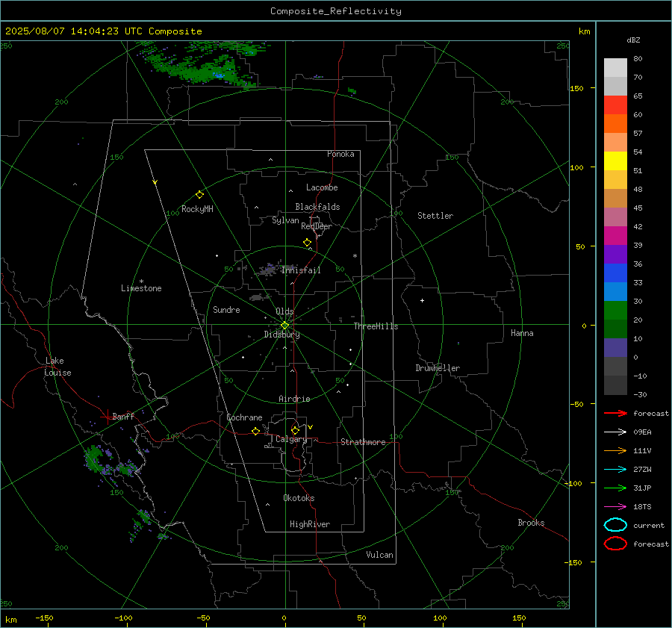Select the bright yellow 54 dBZ swatch
Image resolution: width=672 pixels, height=628 pixels.
[615, 161]
